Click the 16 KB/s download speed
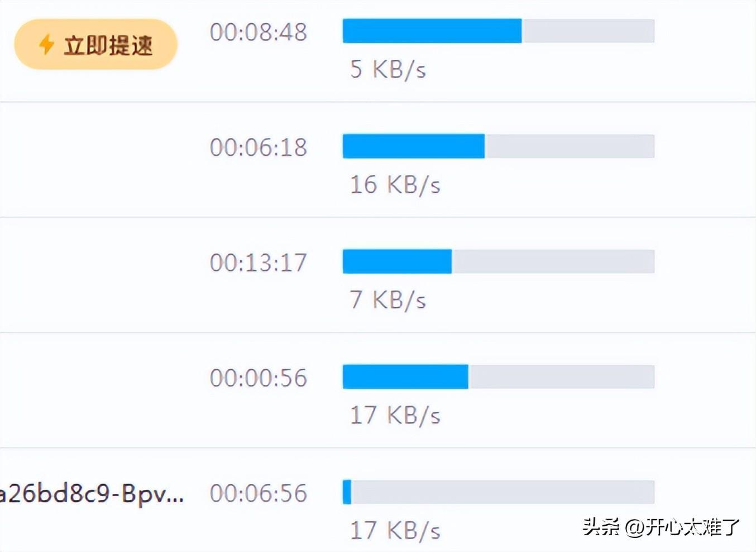This screenshot has width=756, height=552. point(395,185)
